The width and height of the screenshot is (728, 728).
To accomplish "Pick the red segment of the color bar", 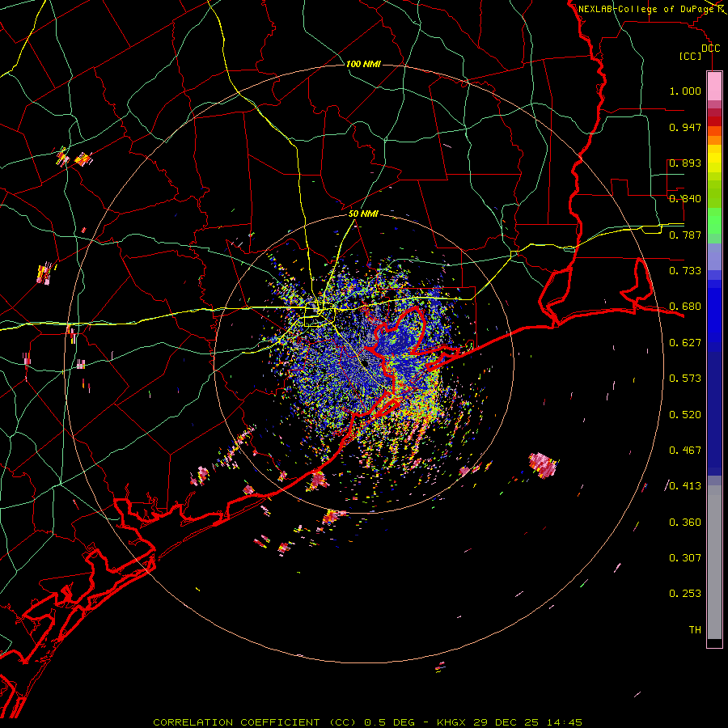I will pyautogui.click(x=714, y=121).
